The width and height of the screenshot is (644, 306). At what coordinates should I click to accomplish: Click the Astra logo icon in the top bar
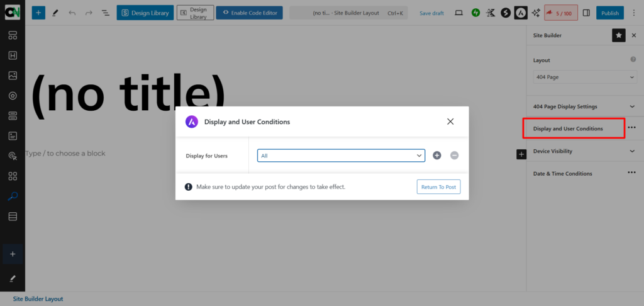521,13
